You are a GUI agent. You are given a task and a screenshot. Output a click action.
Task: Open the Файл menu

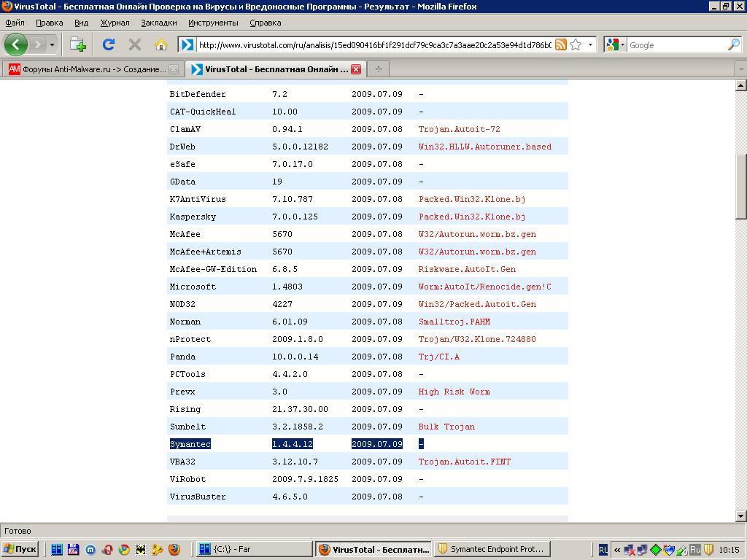click(x=15, y=23)
